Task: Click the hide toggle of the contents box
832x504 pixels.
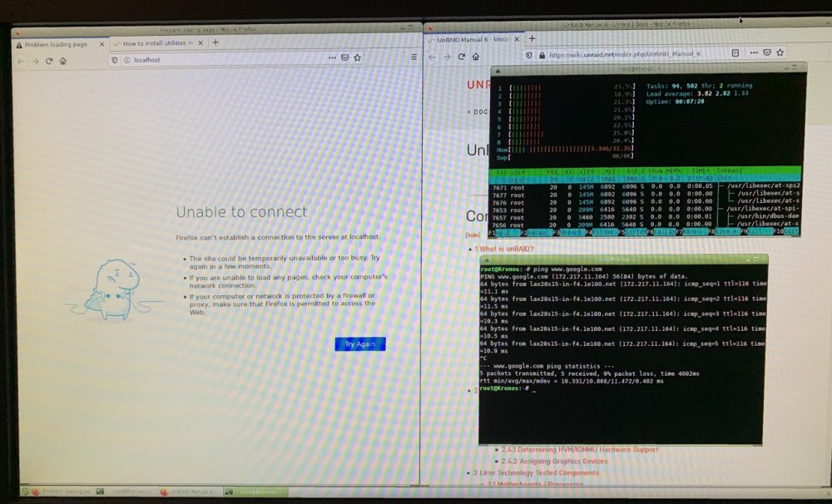Action: [x=473, y=235]
